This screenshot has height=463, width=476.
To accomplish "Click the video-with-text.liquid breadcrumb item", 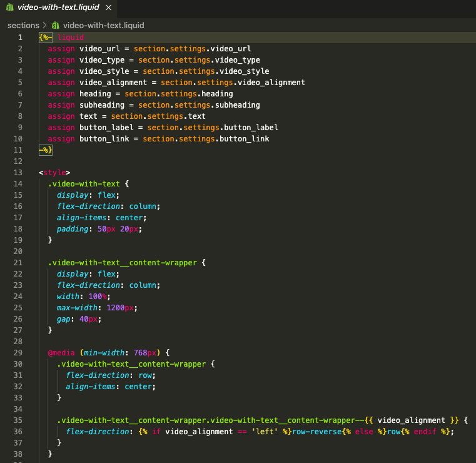I will [103, 26].
